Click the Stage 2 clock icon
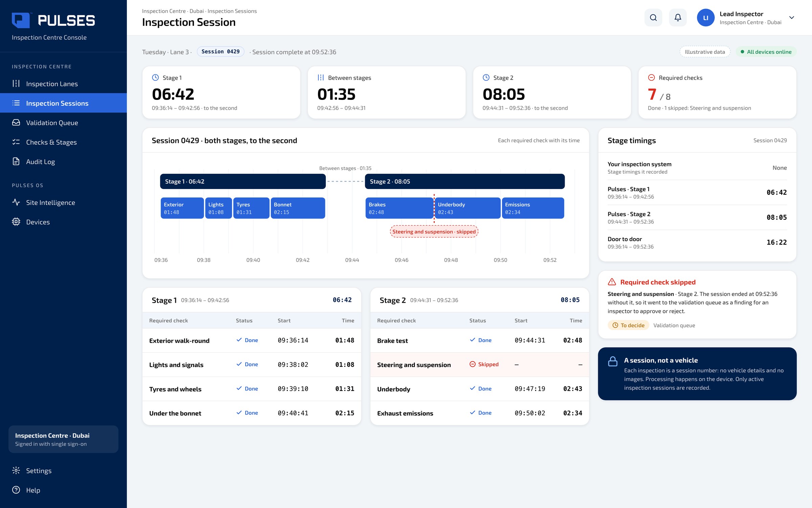The width and height of the screenshot is (812, 508). click(486, 78)
